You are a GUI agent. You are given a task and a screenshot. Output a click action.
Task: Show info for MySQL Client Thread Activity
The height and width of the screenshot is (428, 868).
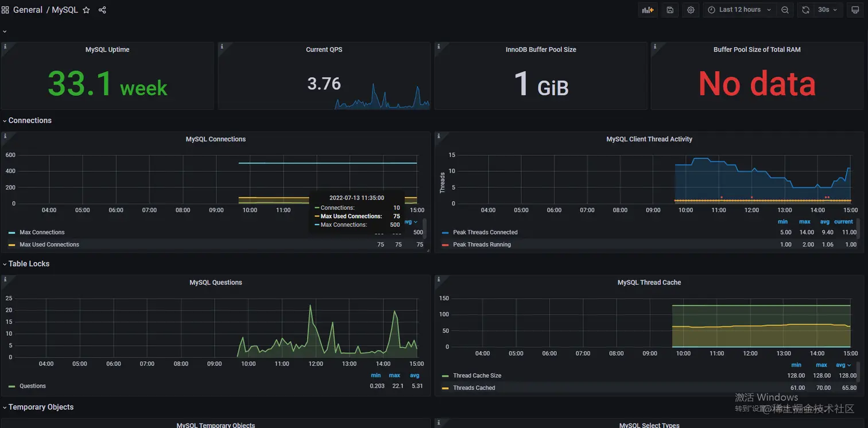(x=439, y=136)
